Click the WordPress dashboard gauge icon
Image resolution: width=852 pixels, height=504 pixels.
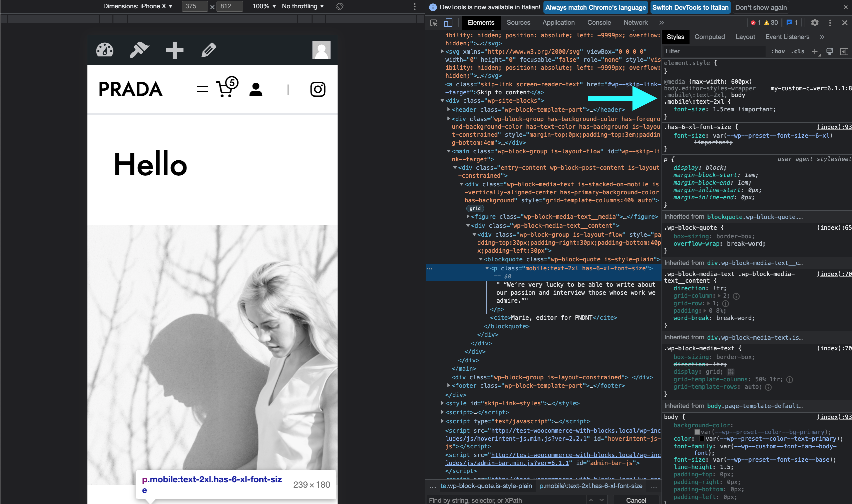pos(105,50)
